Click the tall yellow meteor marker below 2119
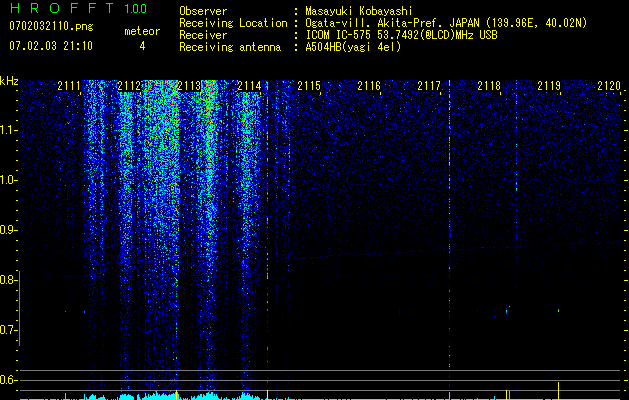This screenshot has width=629, height=400. [558, 391]
